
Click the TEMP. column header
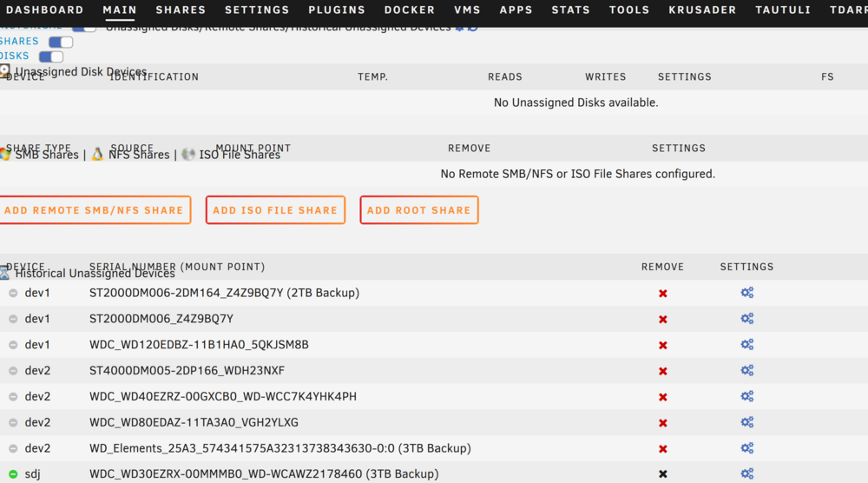[372, 77]
